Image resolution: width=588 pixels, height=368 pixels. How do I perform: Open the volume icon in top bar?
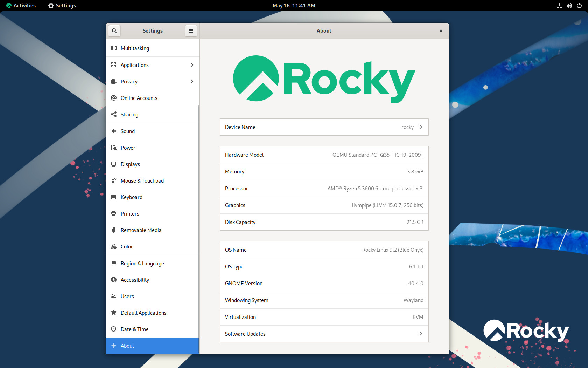(569, 6)
